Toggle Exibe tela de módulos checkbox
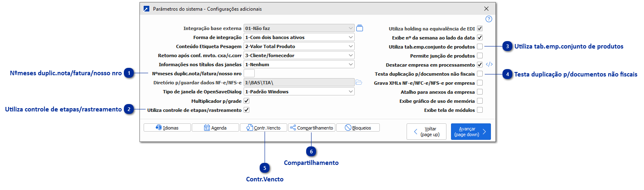644x190 pixels. tap(480, 110)
